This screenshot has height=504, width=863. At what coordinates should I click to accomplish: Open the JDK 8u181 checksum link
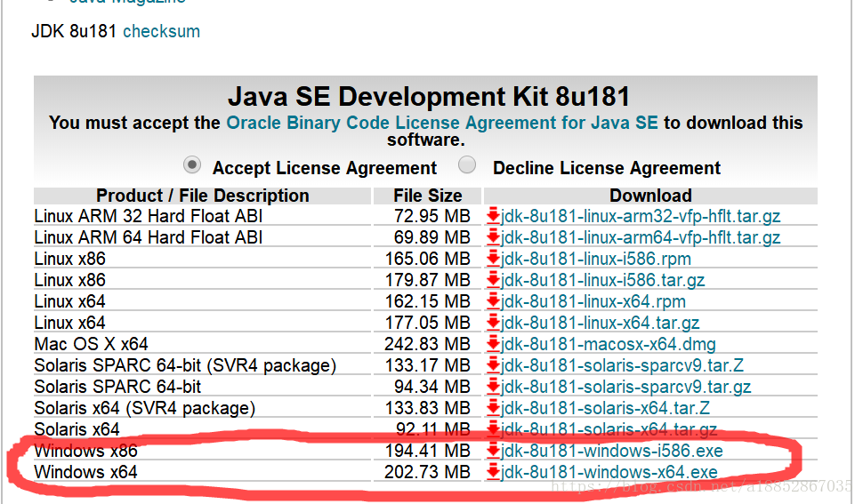pos(161,31)
